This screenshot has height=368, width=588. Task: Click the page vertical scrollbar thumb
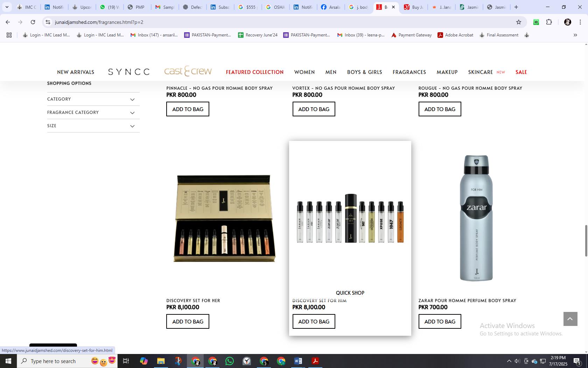[586, 241]
